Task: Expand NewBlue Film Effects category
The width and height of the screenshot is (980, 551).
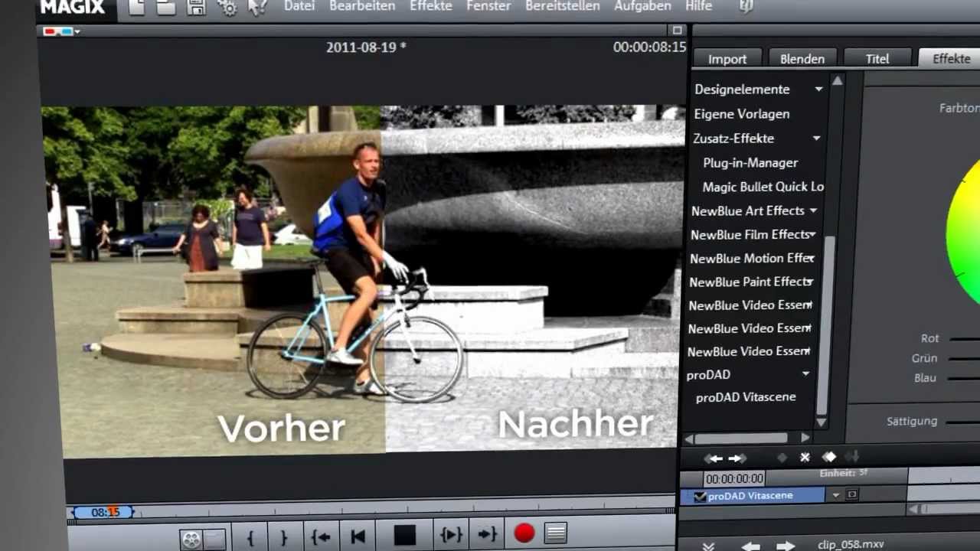Action: [x=812, y=234]
